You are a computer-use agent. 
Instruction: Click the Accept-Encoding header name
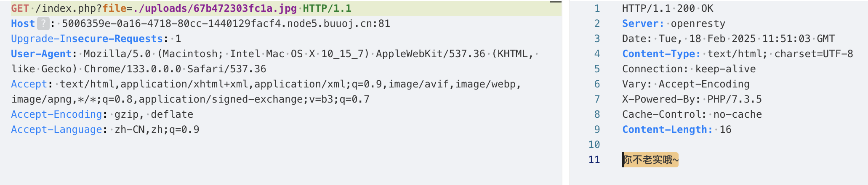coord(56,114)
